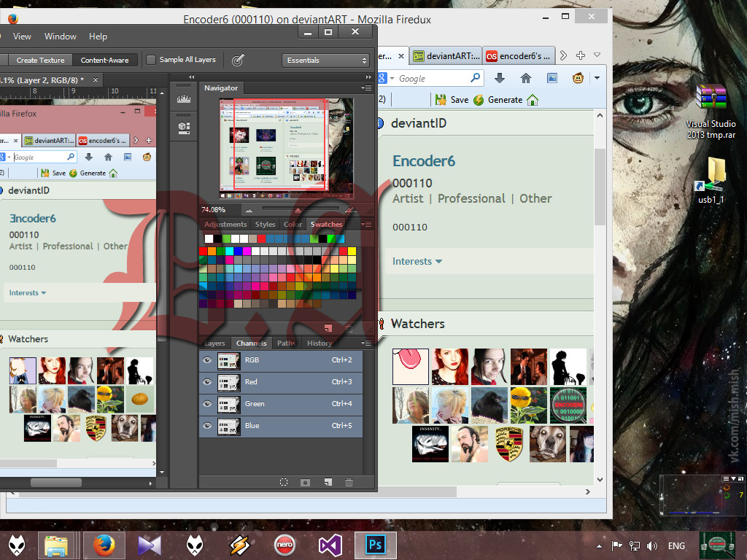The height and width of the screenshot is (560, 747).
Task: Click green house icon right of Generate in Firefox
Action: pos(533,99)
